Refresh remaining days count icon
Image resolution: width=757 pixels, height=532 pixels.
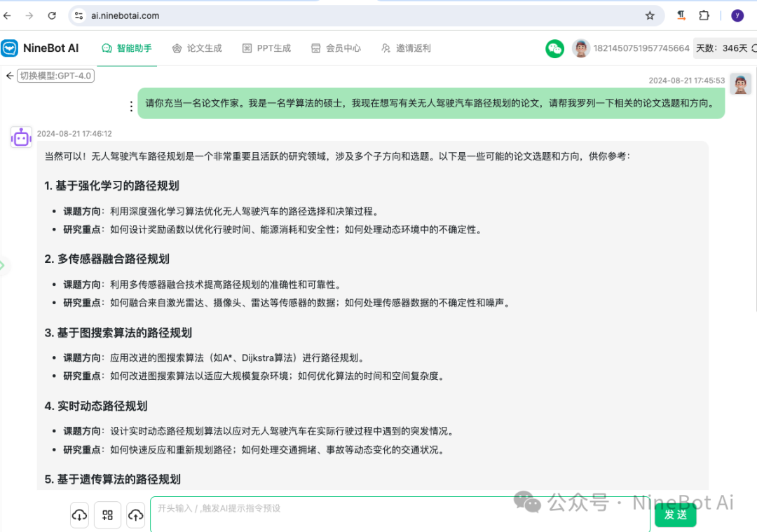(x=753, y=48)
